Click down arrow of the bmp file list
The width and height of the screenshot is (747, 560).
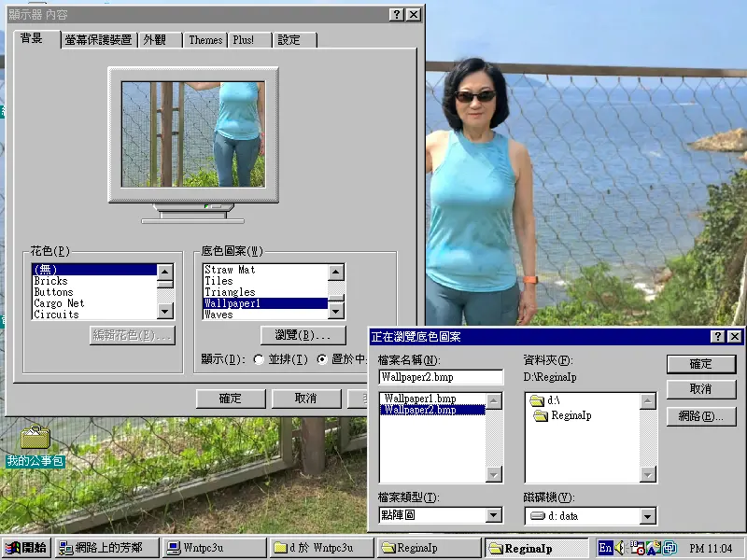494,474
